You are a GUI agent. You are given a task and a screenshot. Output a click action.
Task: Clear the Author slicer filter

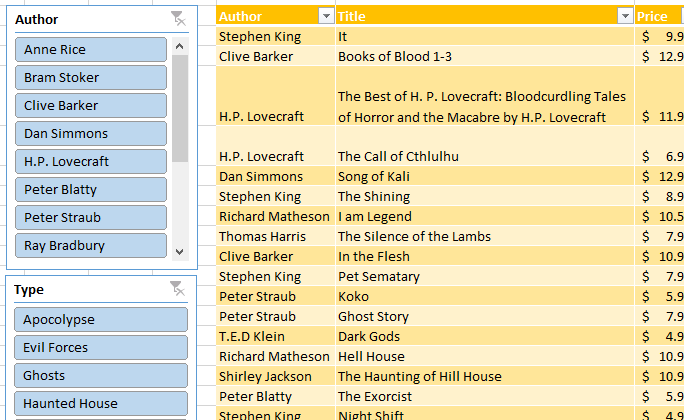click(x=177, y=19)
